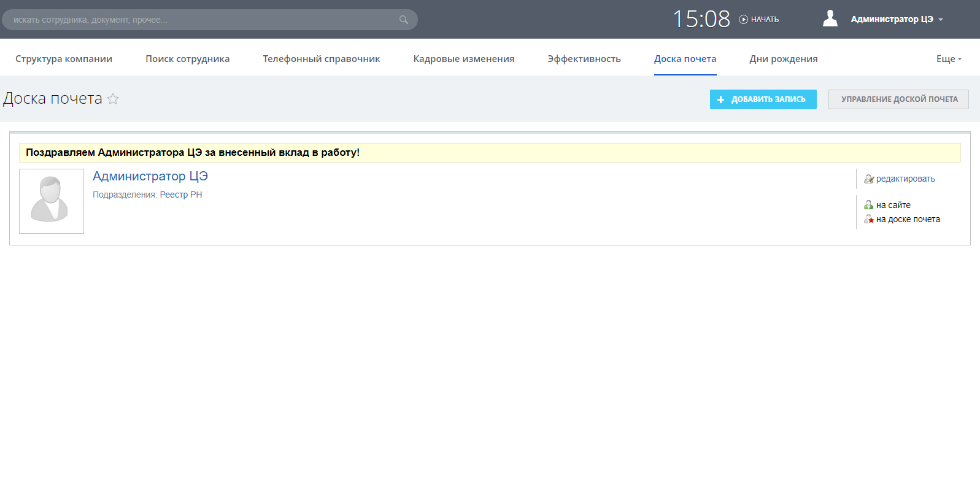This screenshot has height=478, width=980.
Task: Click the 15:08 clock display
Action: pos(701,19)
